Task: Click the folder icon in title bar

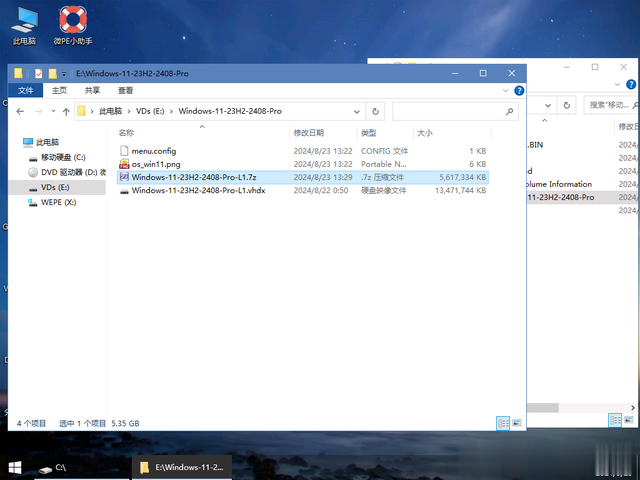Action: point(18,73)
